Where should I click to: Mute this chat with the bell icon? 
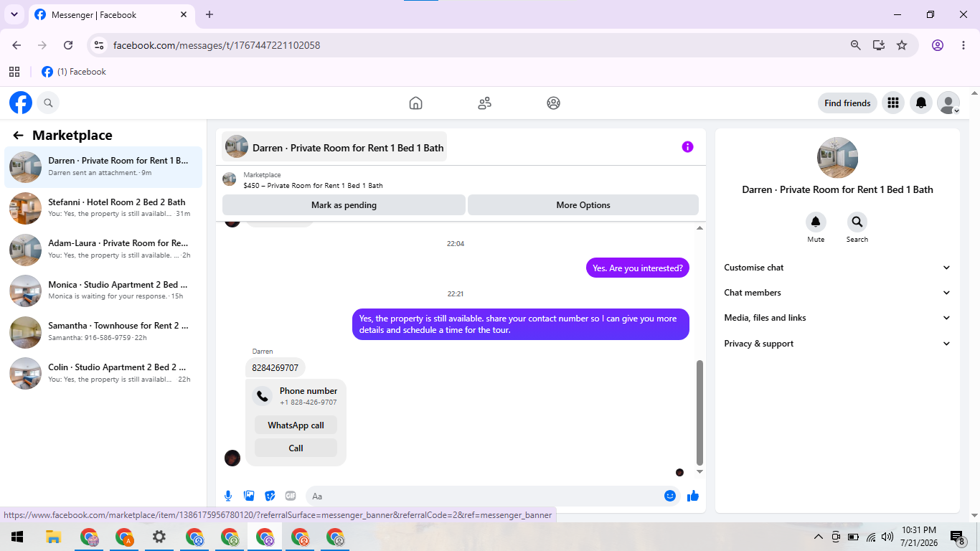pyautogui.click(x=816, y=222)
